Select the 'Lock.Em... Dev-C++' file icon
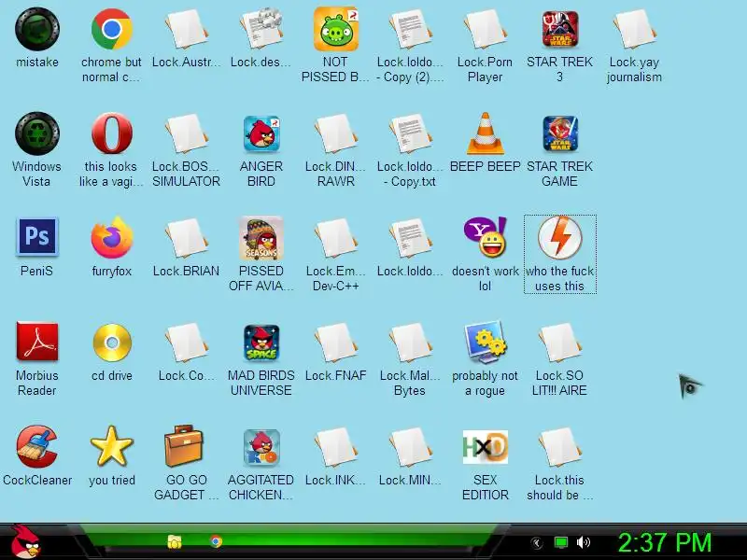The width and height of the screenshot is (747, 560). tap(335, 238)
